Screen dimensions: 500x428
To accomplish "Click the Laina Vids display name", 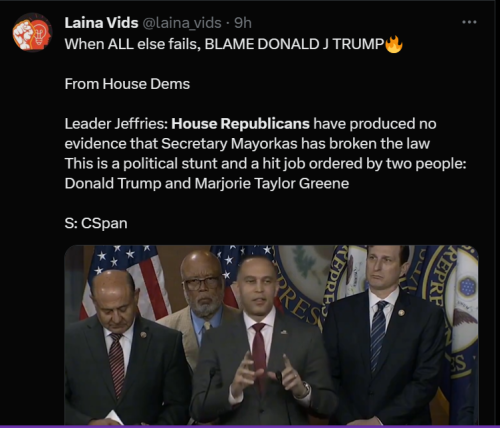I will (x=101, y=23).
